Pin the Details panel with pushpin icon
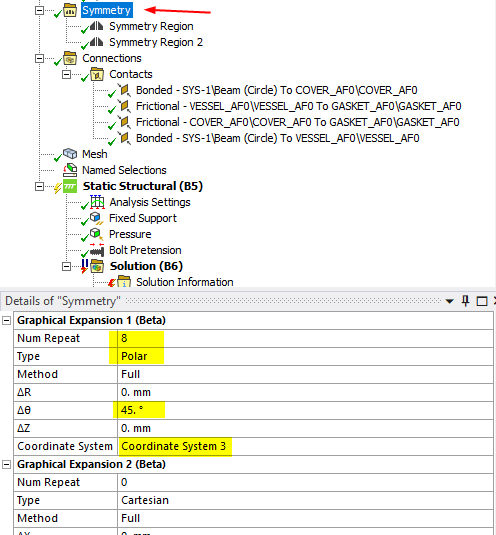The width and height of the screenshot is (496, 535). click(x=465, y=301)
